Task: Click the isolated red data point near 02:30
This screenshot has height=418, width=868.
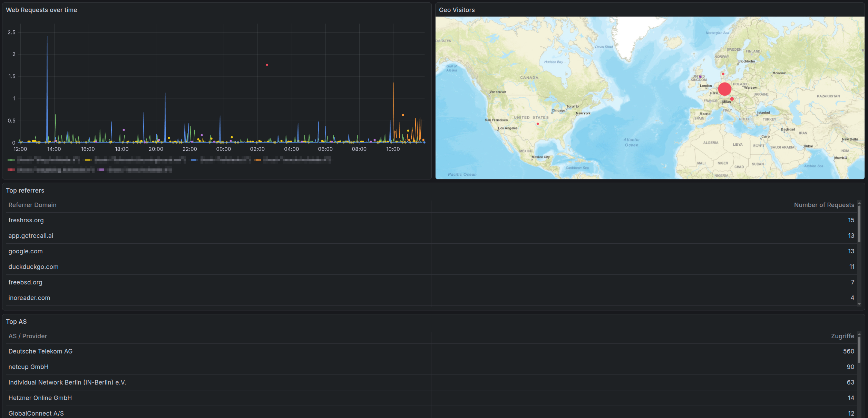Action: tap(267, 65)
